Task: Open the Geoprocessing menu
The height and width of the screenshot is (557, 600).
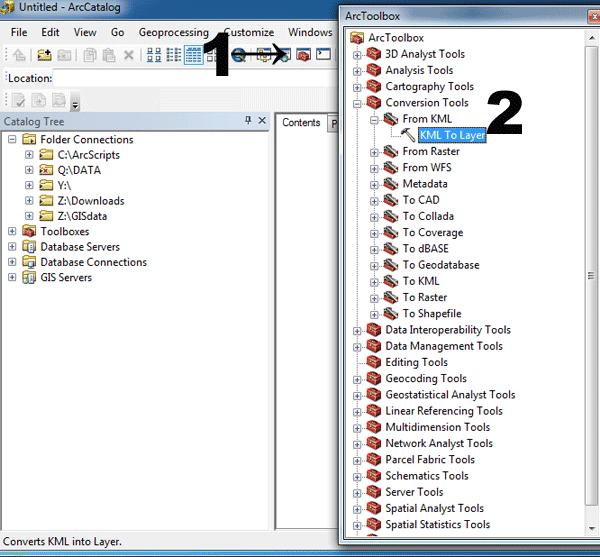Action: click(174, 33)
